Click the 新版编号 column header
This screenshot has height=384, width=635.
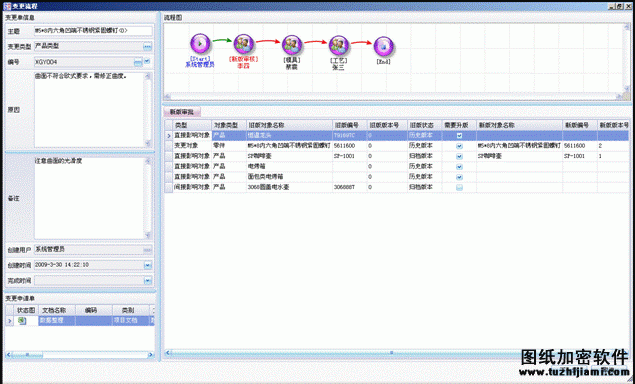tap(580, 125)
